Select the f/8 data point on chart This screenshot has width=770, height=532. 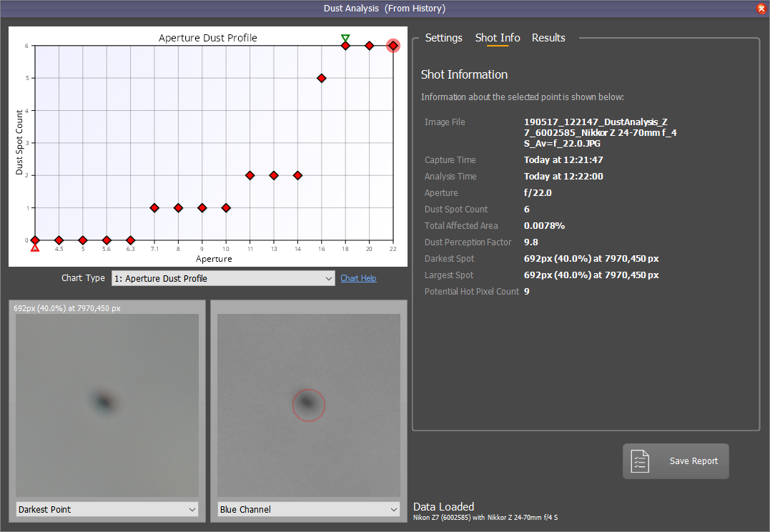point(178,208)
